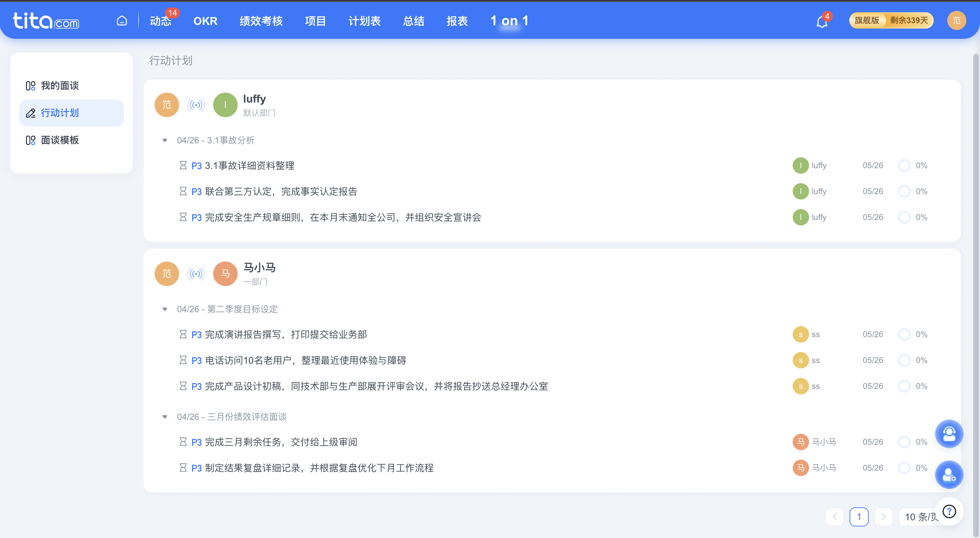
Task: Open 总结 in the top navigation
Action: point(413,21)
